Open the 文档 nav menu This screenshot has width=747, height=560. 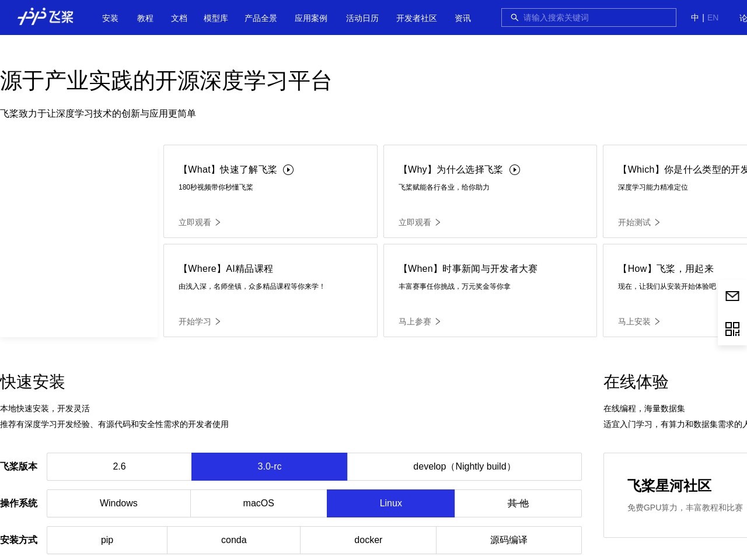[x=179, y=18]
